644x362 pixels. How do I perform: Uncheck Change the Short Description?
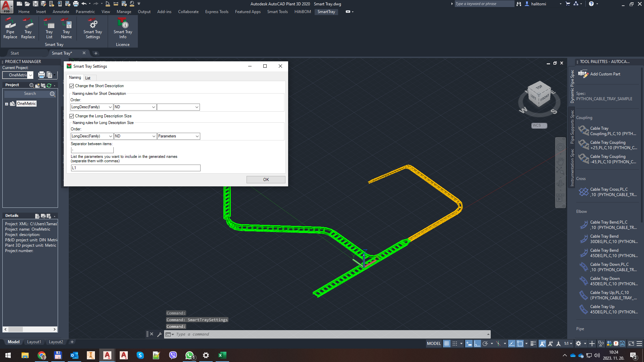72,86
